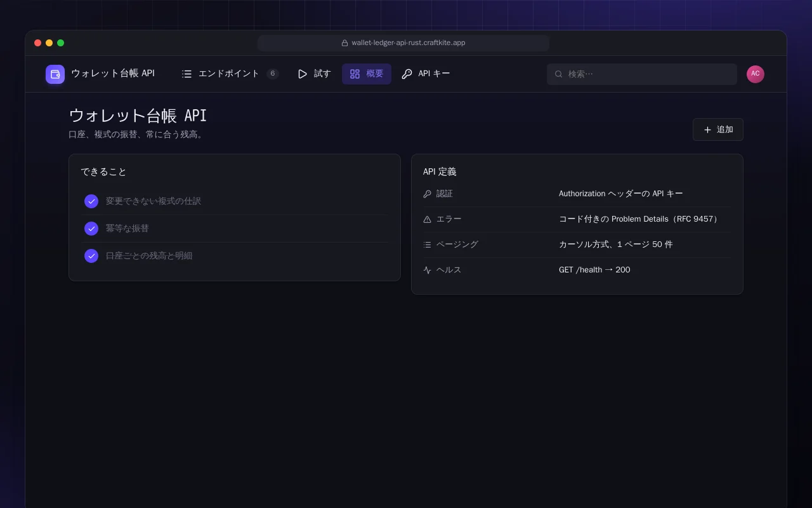Click the warning triangle icon next to エラー
Image resolution: width=812 pixels, height=508 pixels.
(x=427, y=219)
